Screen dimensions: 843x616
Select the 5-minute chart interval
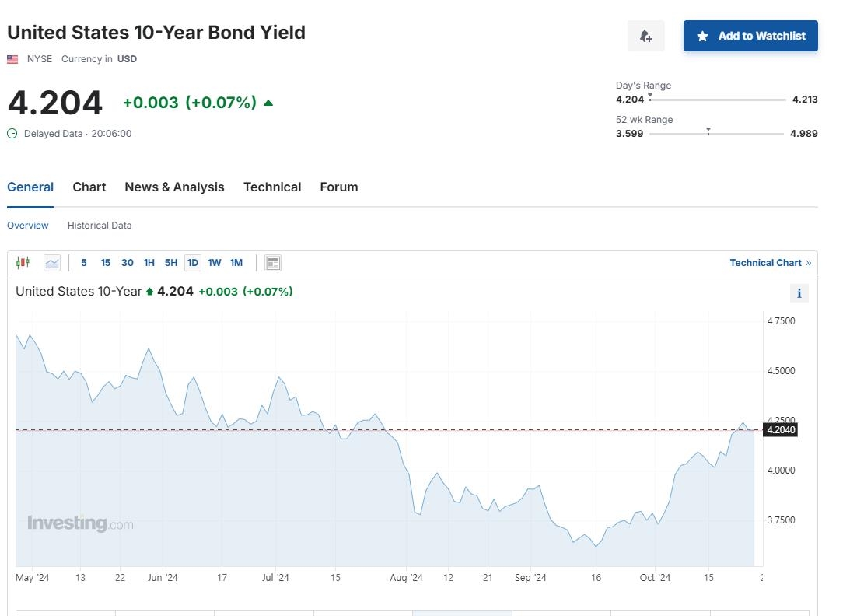pos(84,263)
